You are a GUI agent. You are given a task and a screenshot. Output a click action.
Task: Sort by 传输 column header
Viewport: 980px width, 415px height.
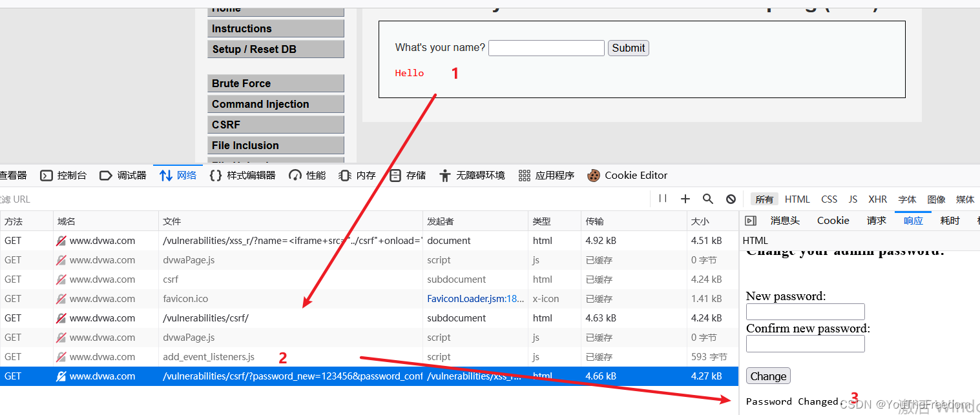point(634,221)
